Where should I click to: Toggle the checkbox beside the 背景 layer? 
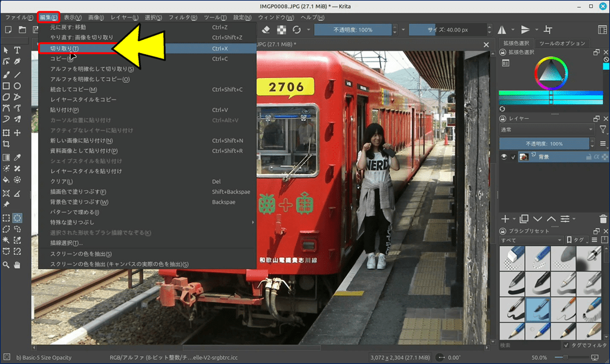[x=513, y=157]
